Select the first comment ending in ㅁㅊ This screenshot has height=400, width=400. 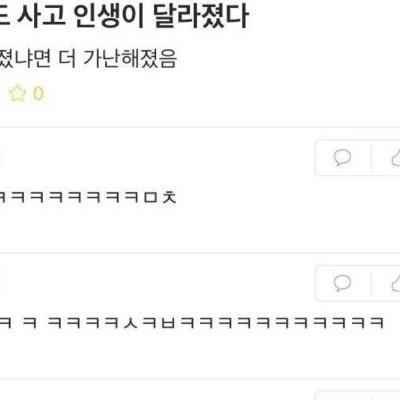coord(88,197)
